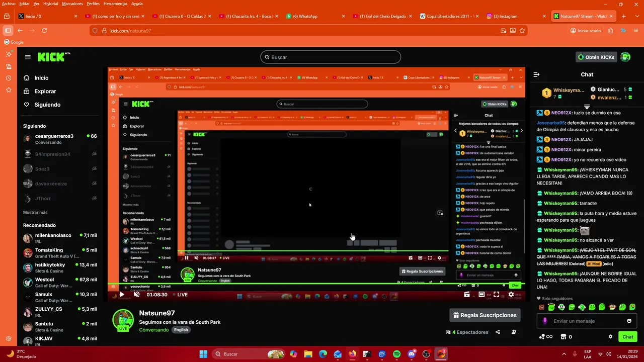The width and height of the screenshot is (644, 362).
Task: Toggle theater mode on the player
Action: click(x=481, y=295)
